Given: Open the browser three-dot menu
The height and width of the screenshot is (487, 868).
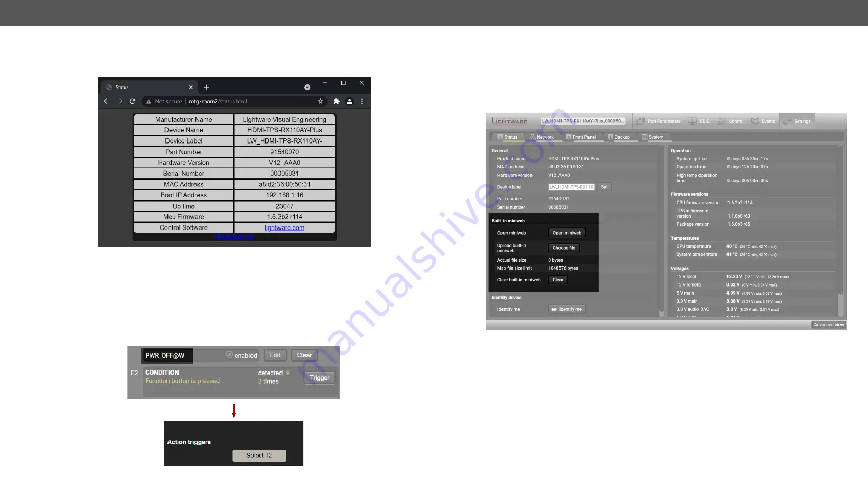Looking at the screenshot, I should pos(362,101).
